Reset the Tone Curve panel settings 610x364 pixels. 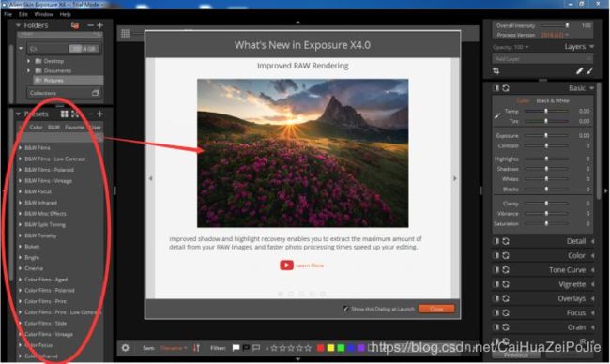(506, 270)
